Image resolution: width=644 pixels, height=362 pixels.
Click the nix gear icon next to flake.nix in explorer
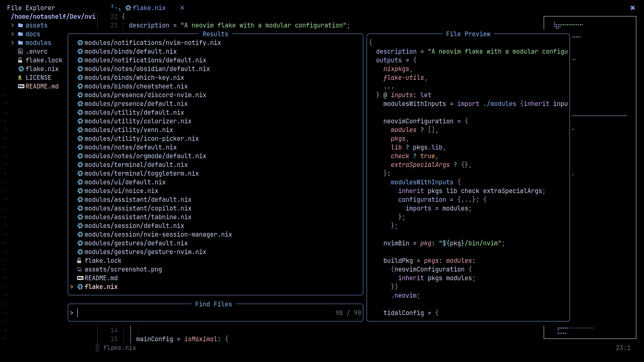tap(21, 69)
